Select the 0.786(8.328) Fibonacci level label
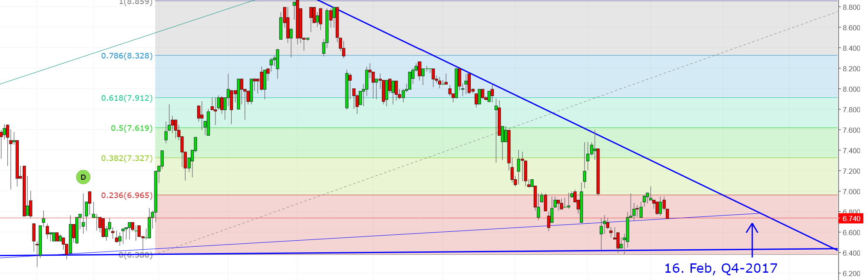The image size is (868, 280). click(x=127, y=55)
